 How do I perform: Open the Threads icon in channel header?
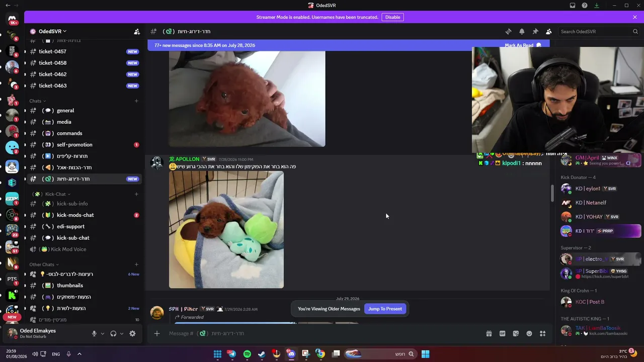tap(508, 31)
